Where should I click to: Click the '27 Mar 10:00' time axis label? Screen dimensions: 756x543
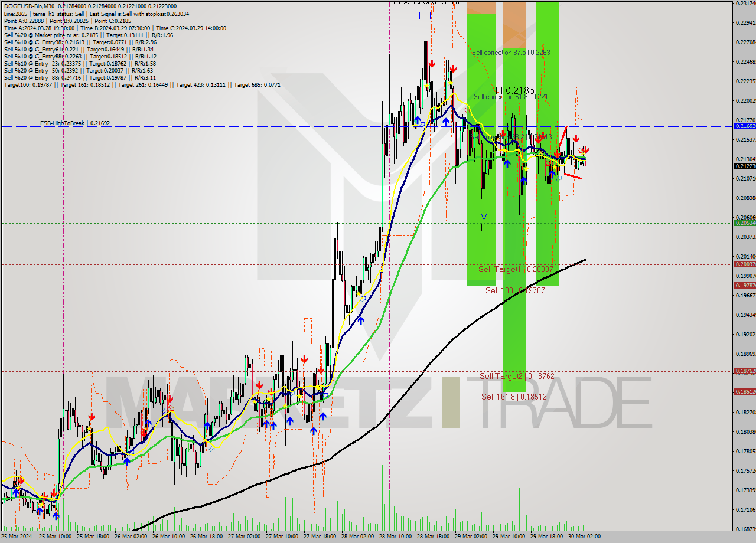282,537
